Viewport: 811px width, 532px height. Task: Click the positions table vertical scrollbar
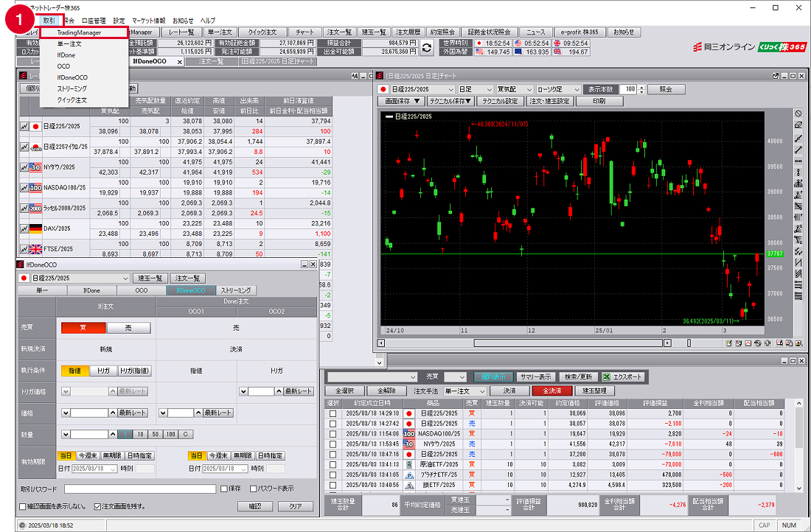coord(800,445)
